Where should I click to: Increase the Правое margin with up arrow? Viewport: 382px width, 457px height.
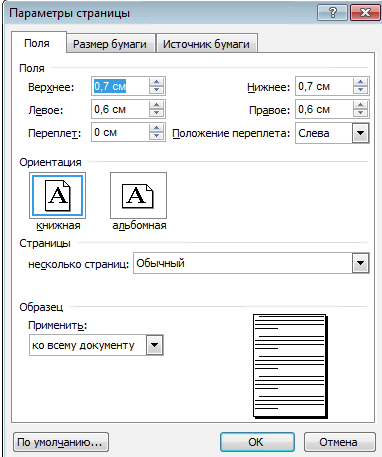pyautogui.click(x=360, y=105)
